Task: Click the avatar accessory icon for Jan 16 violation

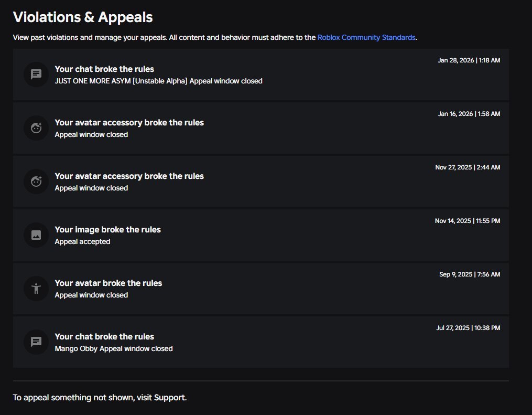Action: click(x=36, y=127)
